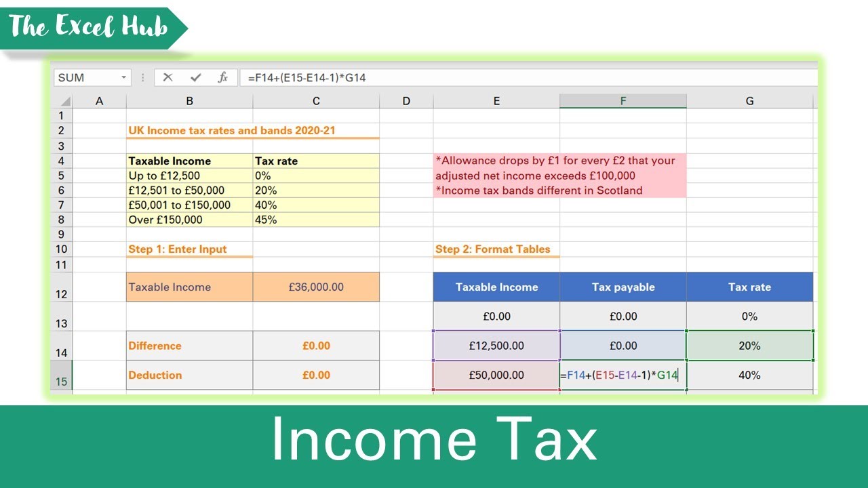This screenshot has width=868, height=488.
Task: Select column G header
Action: click(x=749, y=101)
